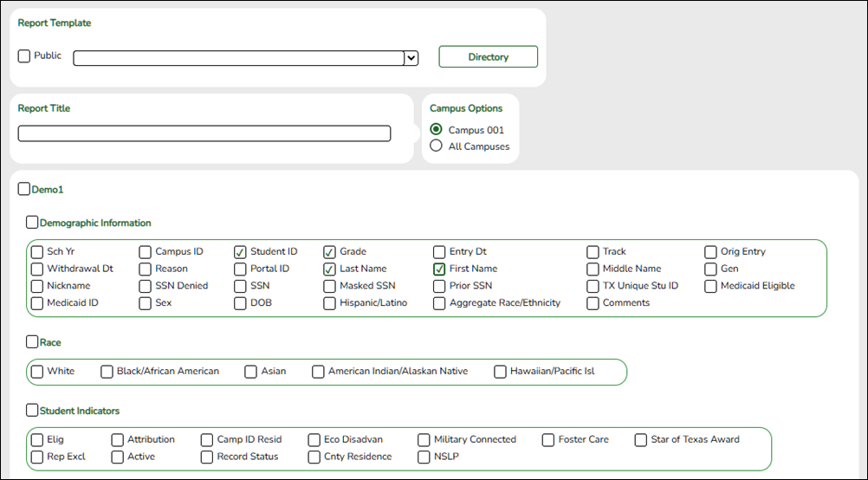
Task: Click the Directory button
Action: 489,57
